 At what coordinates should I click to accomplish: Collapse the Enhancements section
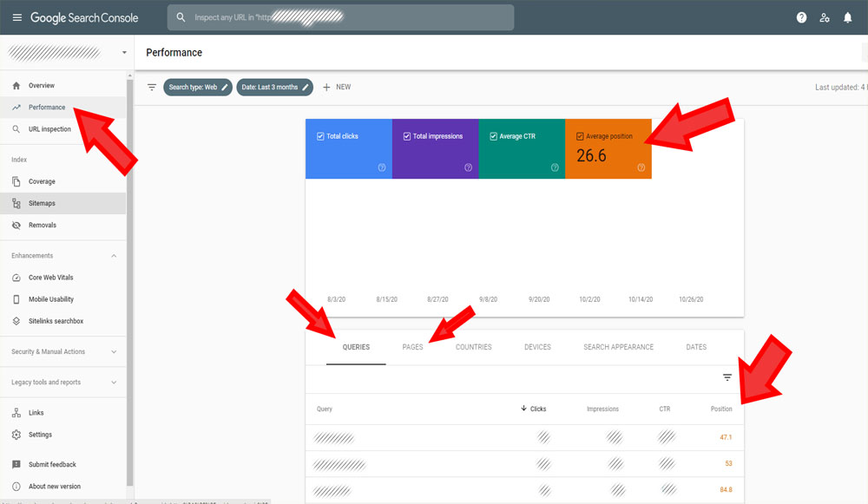[114, 256]
